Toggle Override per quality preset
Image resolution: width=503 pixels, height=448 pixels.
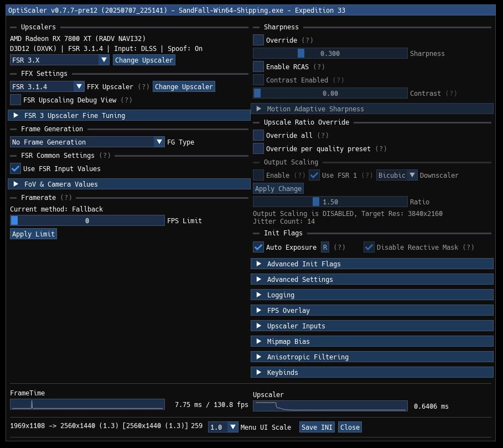pos(258,148)
